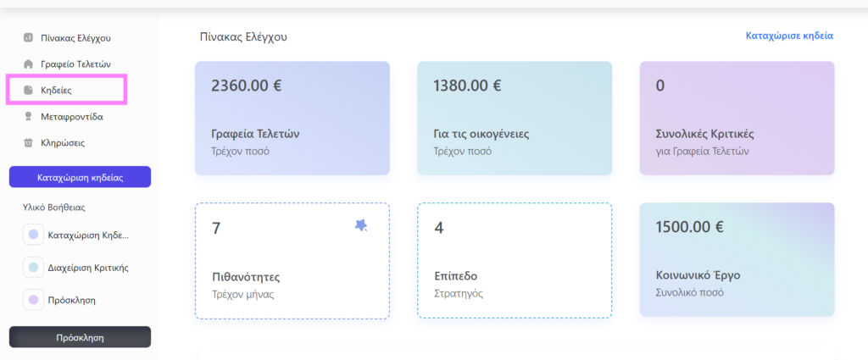Follow the Καταχώρισε κηδεία link
The width and height of the screenshot is (868, 360).
pos(789,36)
